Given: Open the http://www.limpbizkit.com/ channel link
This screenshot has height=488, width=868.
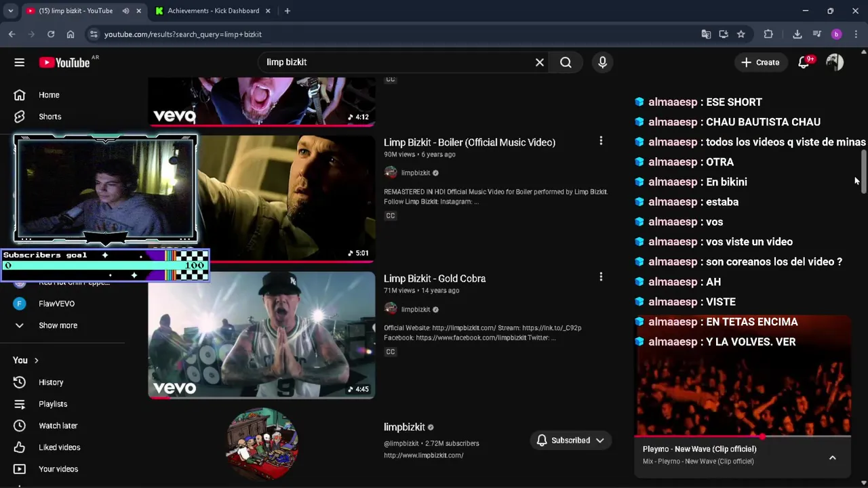Looking at the screenshot, I should pyautogui.click(x=424, y=455).
